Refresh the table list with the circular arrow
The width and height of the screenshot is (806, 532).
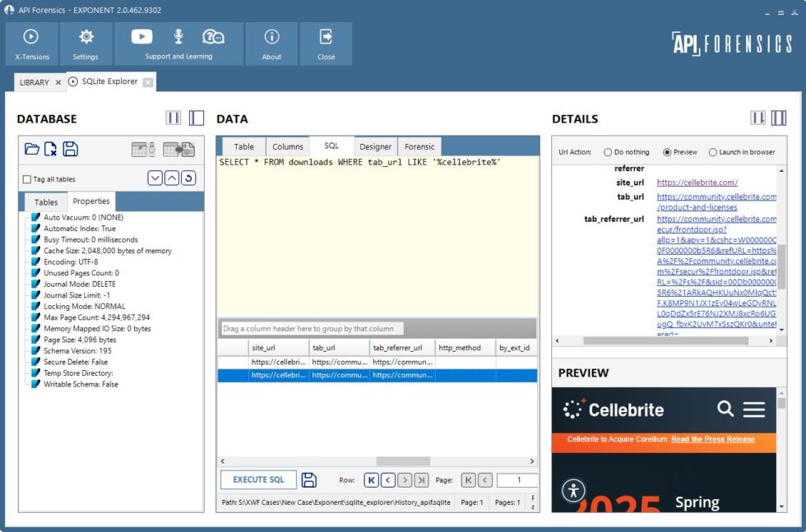[189, 178]
